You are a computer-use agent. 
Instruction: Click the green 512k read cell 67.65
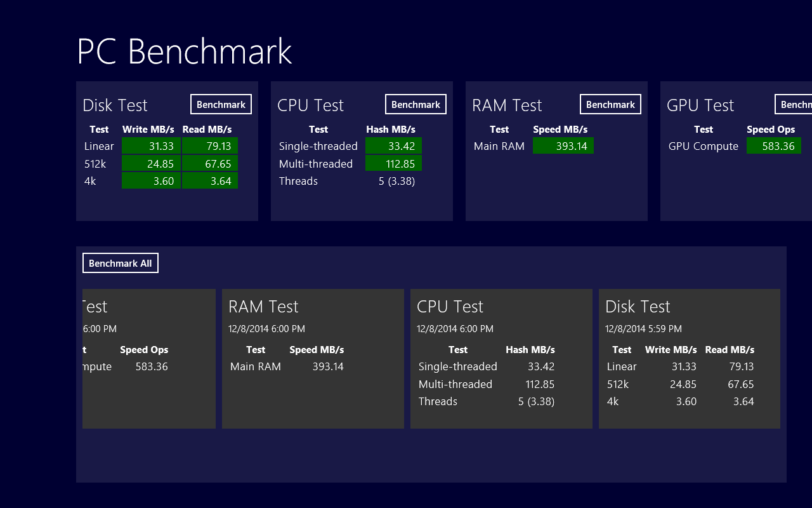(210, 164)
